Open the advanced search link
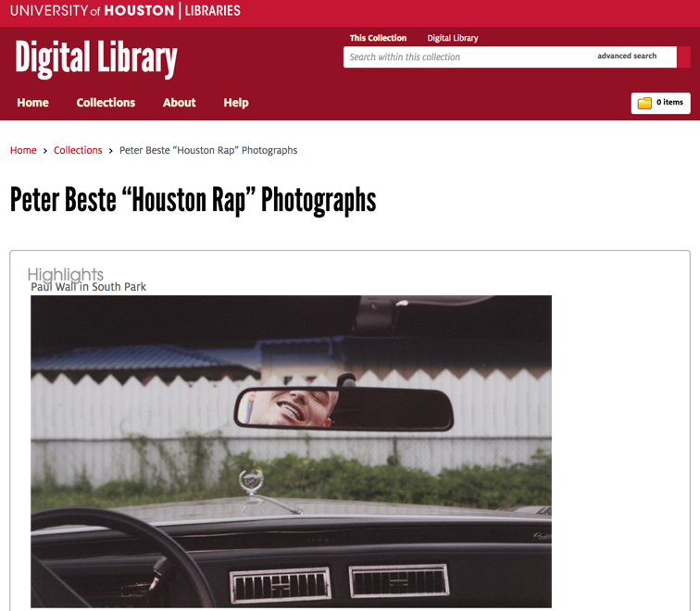The width and height of the screenshot is (700, 611). coord(626,56)
